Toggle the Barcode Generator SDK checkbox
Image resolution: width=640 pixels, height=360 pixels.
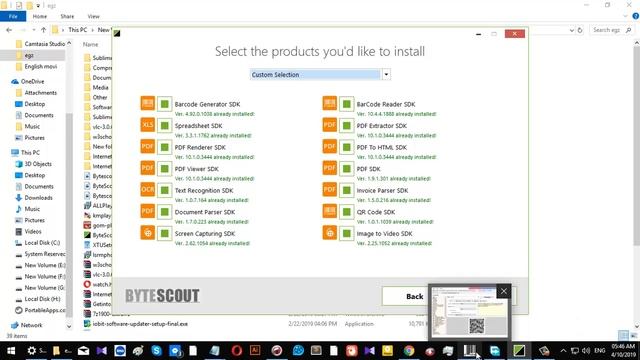[164, 104]
